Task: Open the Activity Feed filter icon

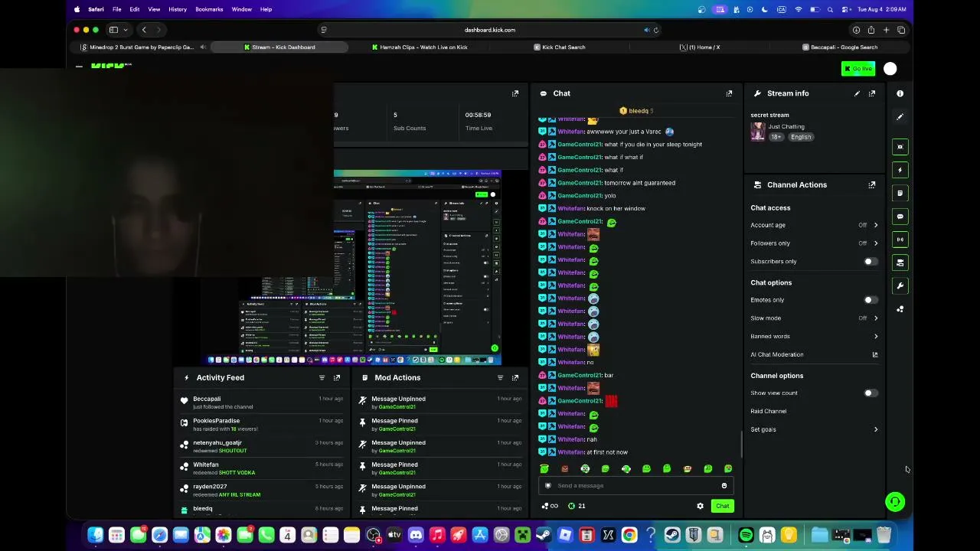Action: coord(322,377)
